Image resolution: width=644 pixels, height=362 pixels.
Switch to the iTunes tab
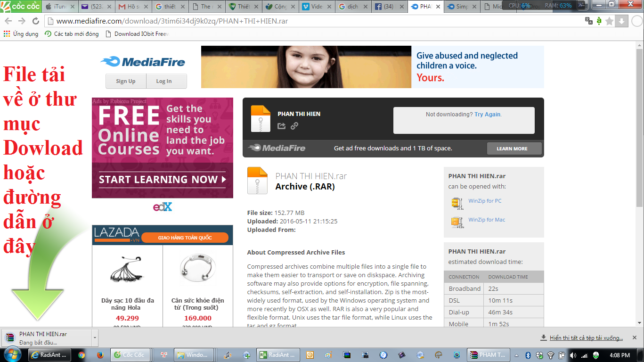60,7
